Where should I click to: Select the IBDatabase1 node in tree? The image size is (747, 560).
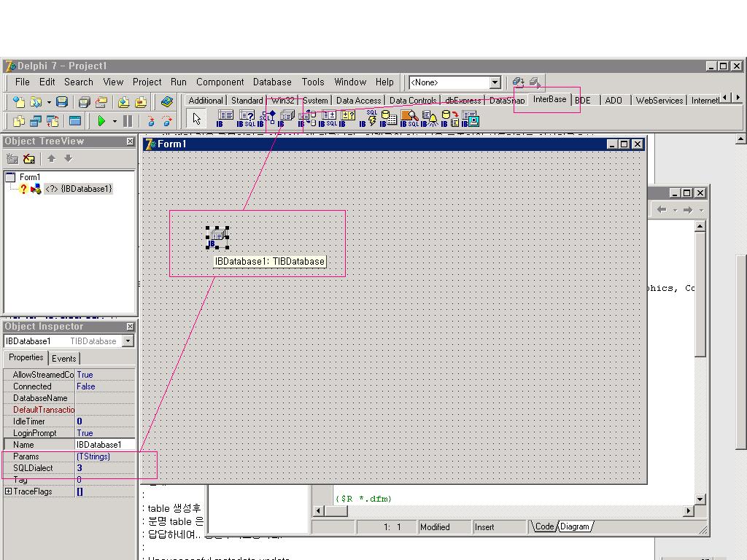[79, 189]
